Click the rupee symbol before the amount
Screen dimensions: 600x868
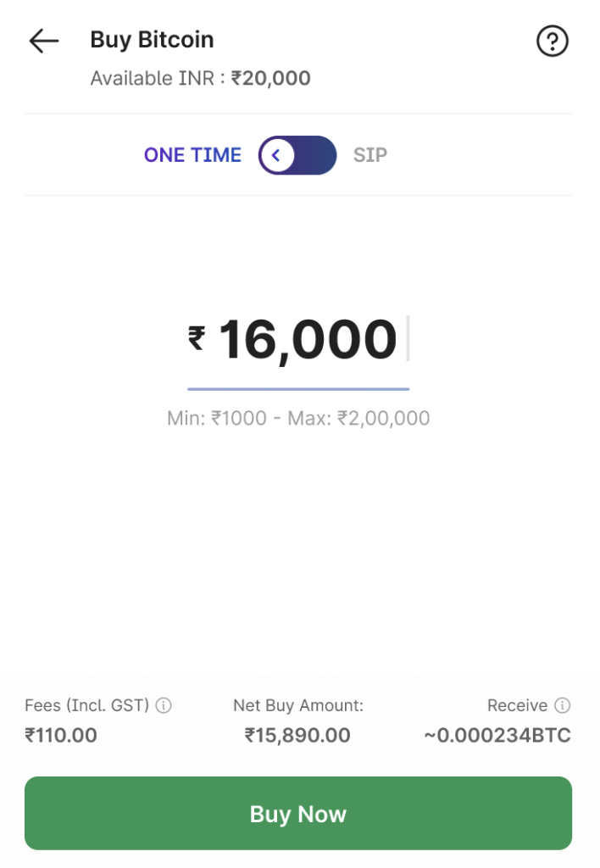point(197,339)
